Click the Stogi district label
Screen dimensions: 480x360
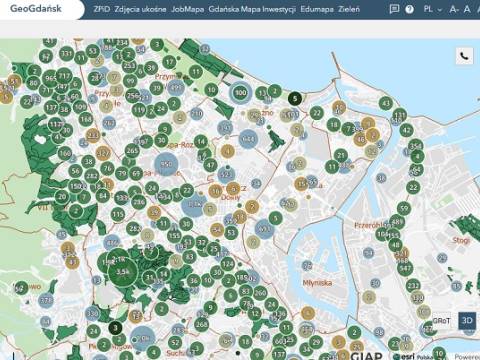tap(461, 240)
